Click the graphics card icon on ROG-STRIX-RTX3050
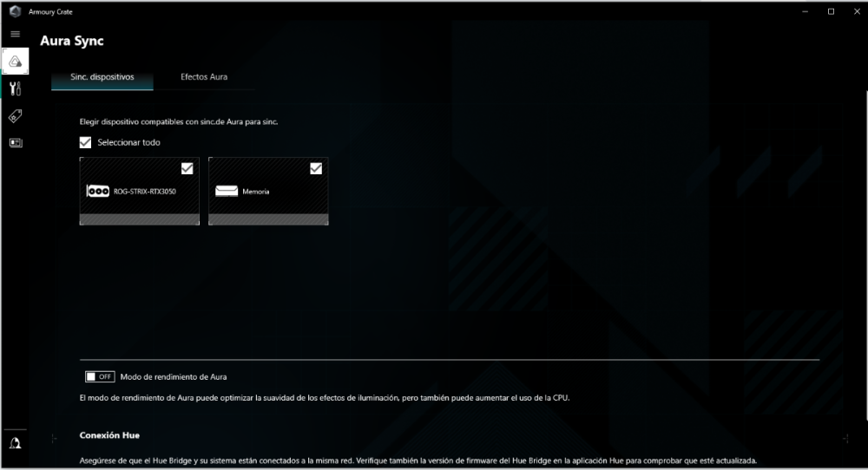The height and width of the screenshot is (470, 868). (98, 192)
